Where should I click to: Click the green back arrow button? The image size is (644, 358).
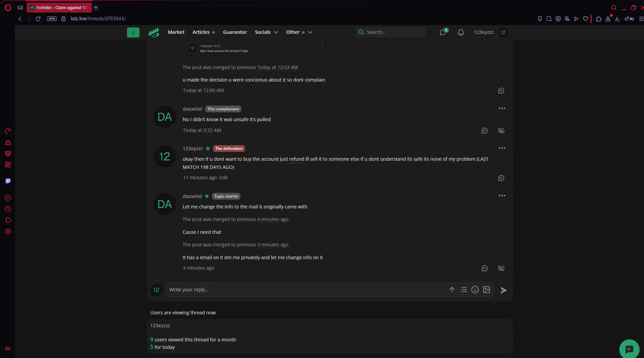click(x=133, y=32)
